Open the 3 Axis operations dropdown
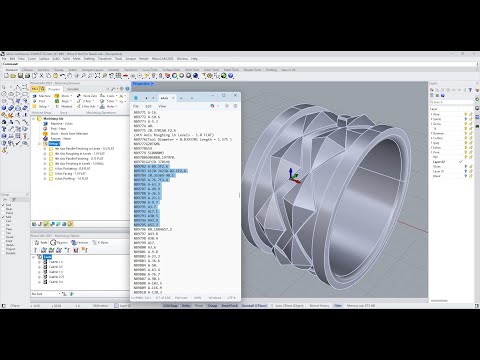The width and height of the screenshot is (480, 360). pos(87,106)
